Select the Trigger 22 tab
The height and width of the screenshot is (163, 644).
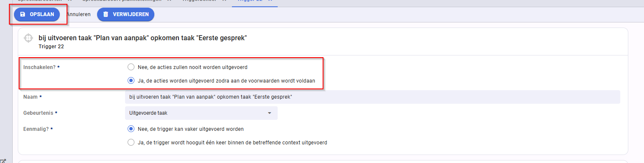[251, 1]
